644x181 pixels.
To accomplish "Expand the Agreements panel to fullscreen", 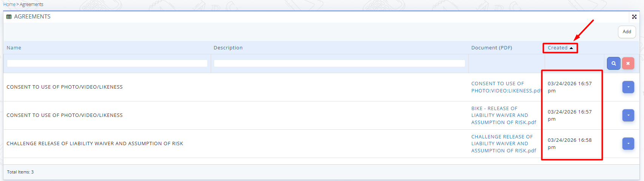I will pyautogui.click(x=634, y=17).
